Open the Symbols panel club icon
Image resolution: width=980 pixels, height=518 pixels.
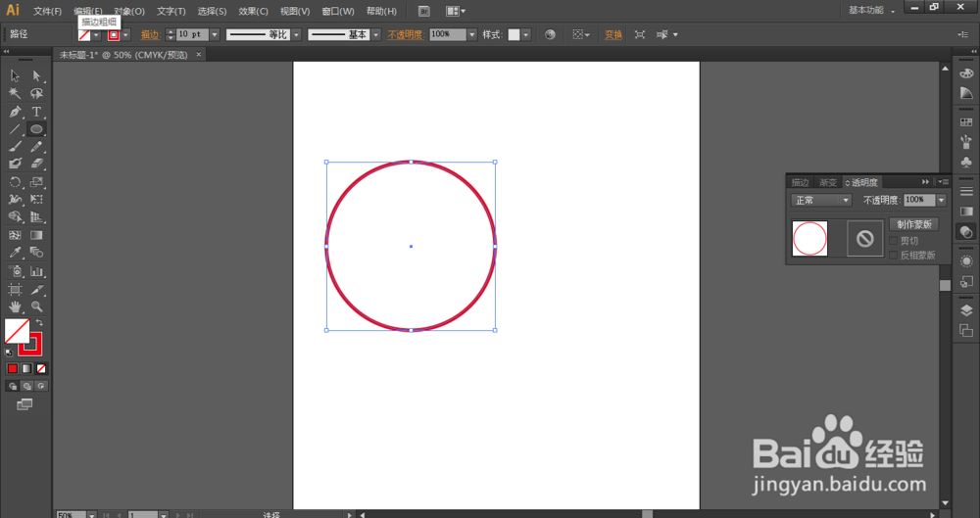[x=966, y=163]
